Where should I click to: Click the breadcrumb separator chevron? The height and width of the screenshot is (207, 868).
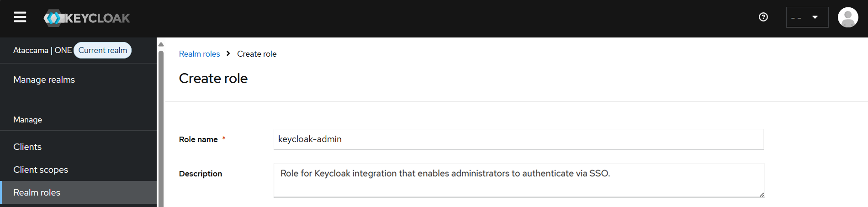pos(228,53)
